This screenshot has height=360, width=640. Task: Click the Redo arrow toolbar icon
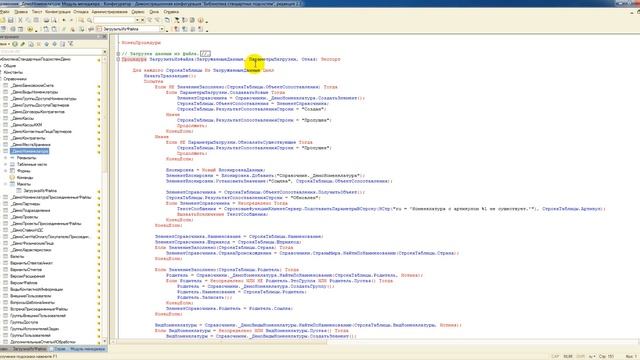[71, 20]
